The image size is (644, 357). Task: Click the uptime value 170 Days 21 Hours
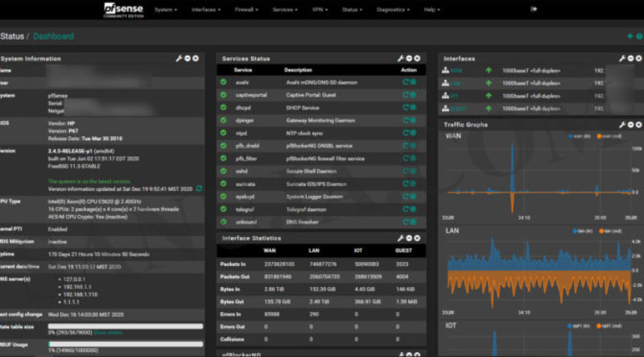click(x=98, y=254)
